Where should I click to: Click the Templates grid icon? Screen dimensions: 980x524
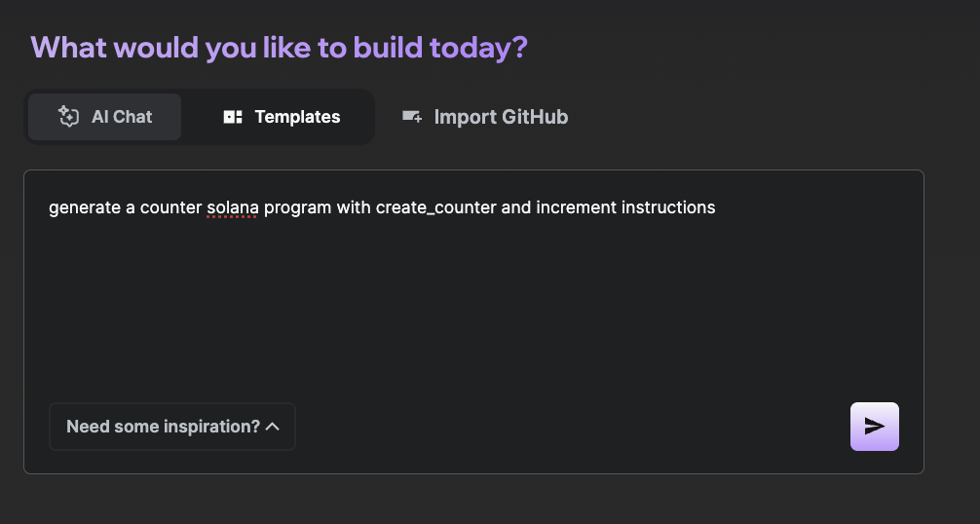(233, 117)
